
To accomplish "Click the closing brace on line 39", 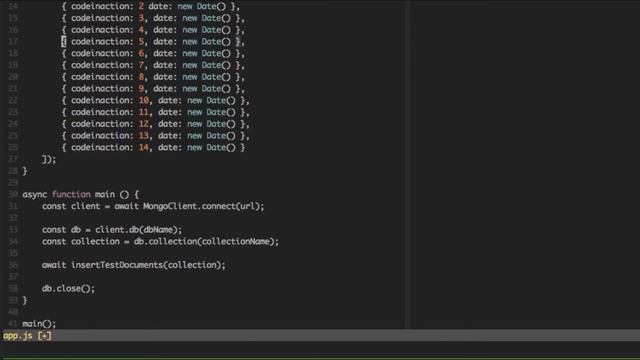I will pos(25,300).
